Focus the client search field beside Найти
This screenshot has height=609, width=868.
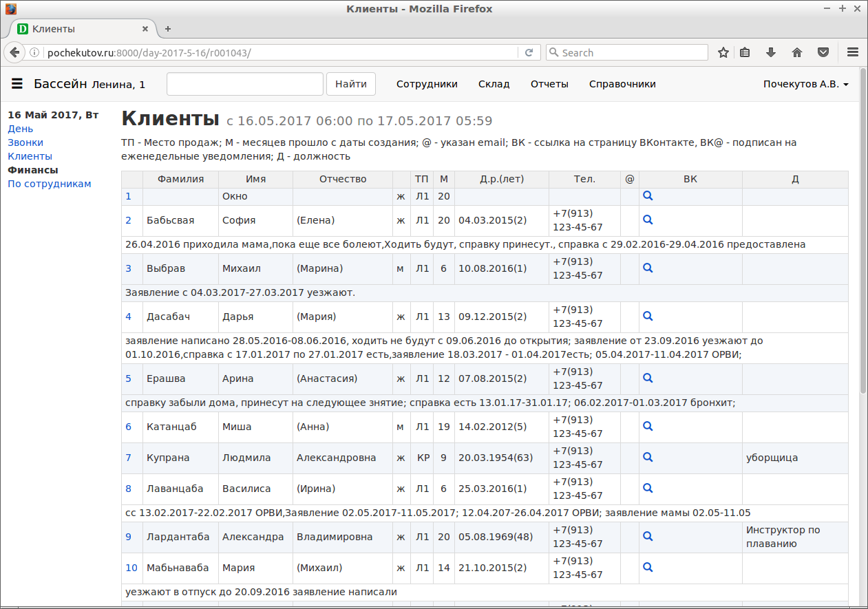coord(245,84)
